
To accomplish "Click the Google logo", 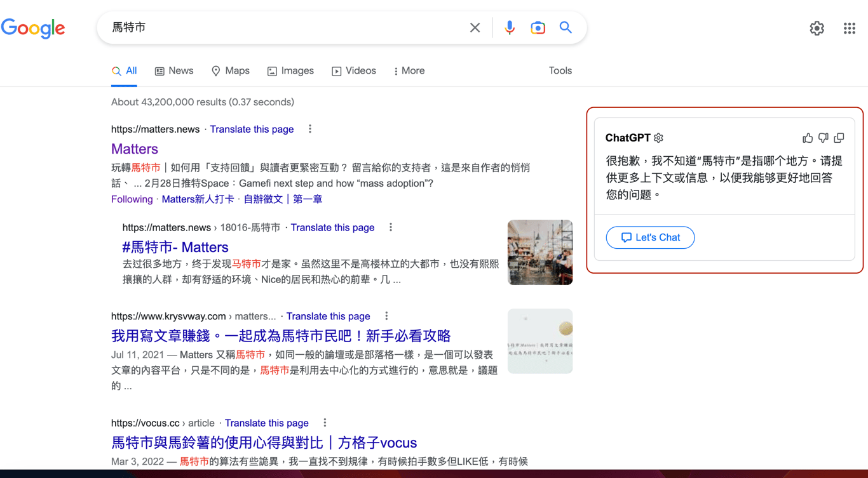I will pyautogui.click(x=33, y=28).
